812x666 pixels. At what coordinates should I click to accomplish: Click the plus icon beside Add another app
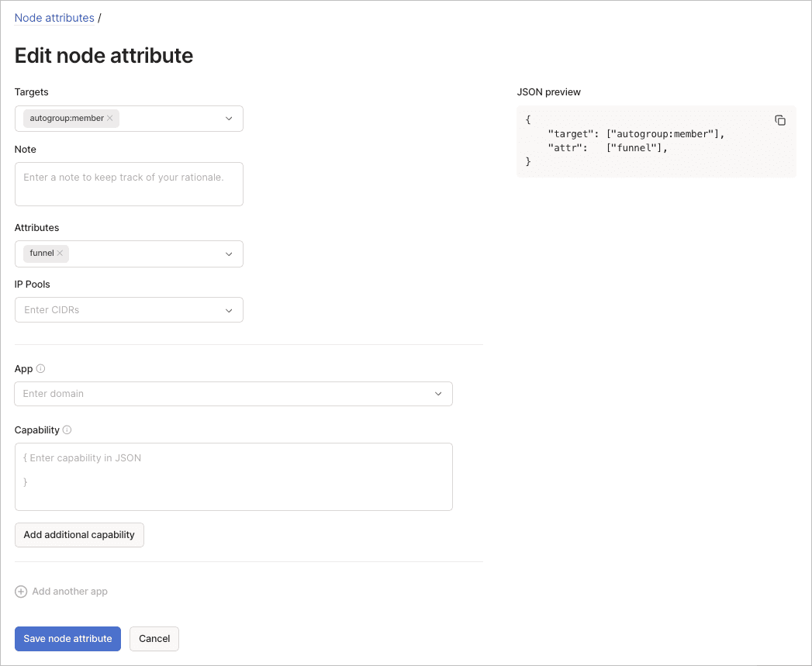coord(21,591)
